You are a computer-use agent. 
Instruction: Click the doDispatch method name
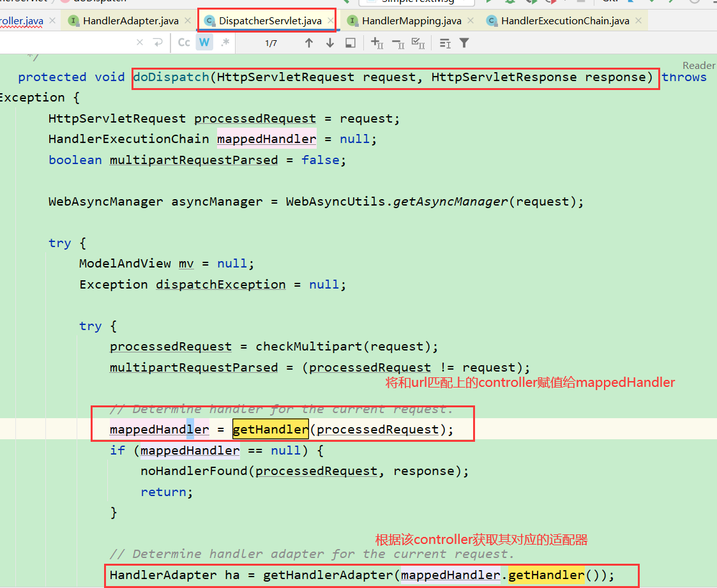pyautogui.click(x=171, y=77)
